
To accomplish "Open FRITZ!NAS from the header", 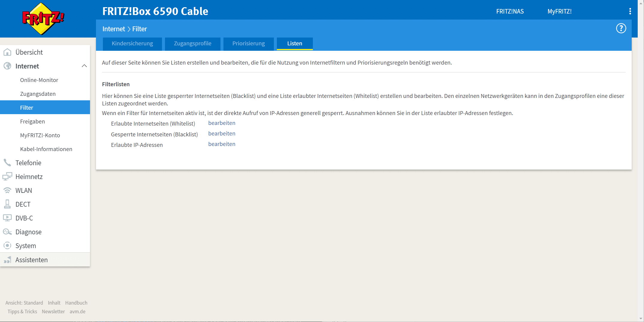I will click(x=510, y=11).
